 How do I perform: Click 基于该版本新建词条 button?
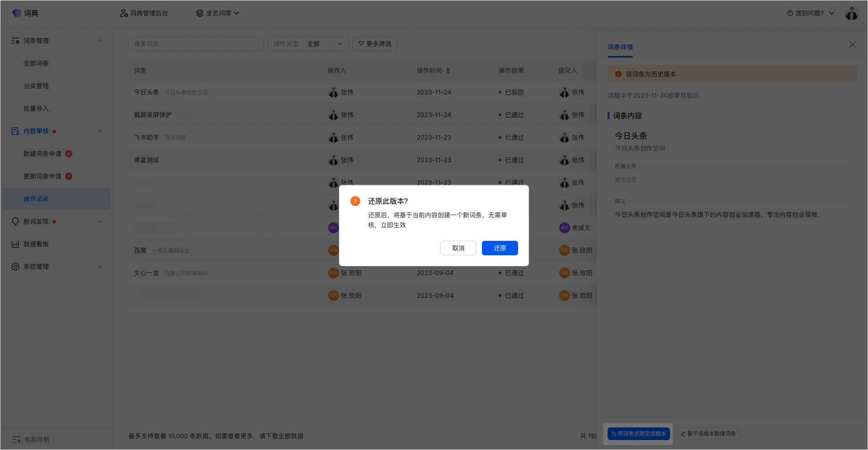pos(708,434)
